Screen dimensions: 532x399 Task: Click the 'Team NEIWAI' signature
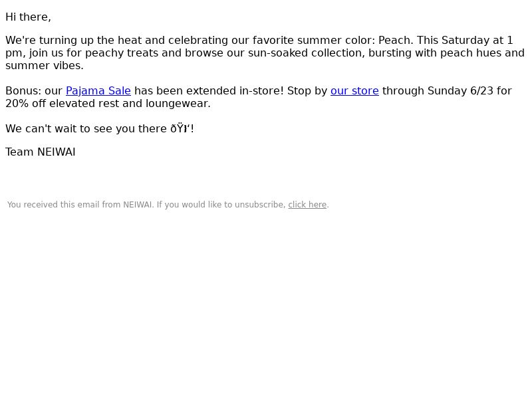click(x=41, y=152)
